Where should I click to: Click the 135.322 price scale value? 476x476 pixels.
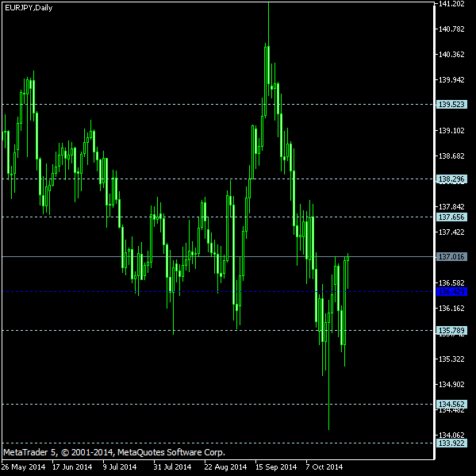(x=451, y=359)
